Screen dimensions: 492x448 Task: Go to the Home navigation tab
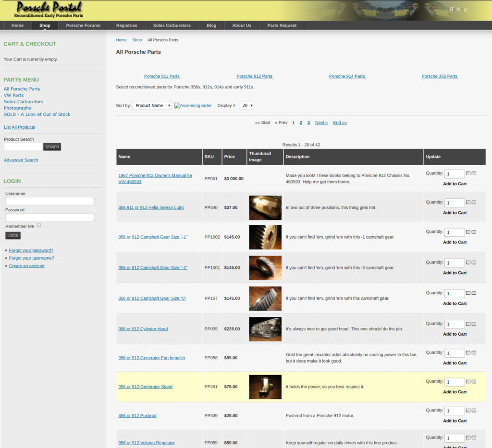coord(18,25)
